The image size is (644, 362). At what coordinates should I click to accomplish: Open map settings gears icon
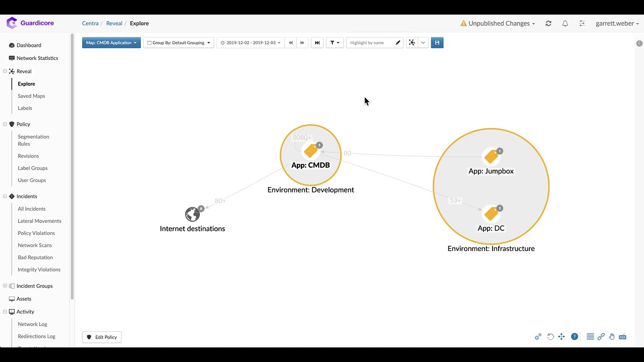point(538,337)
